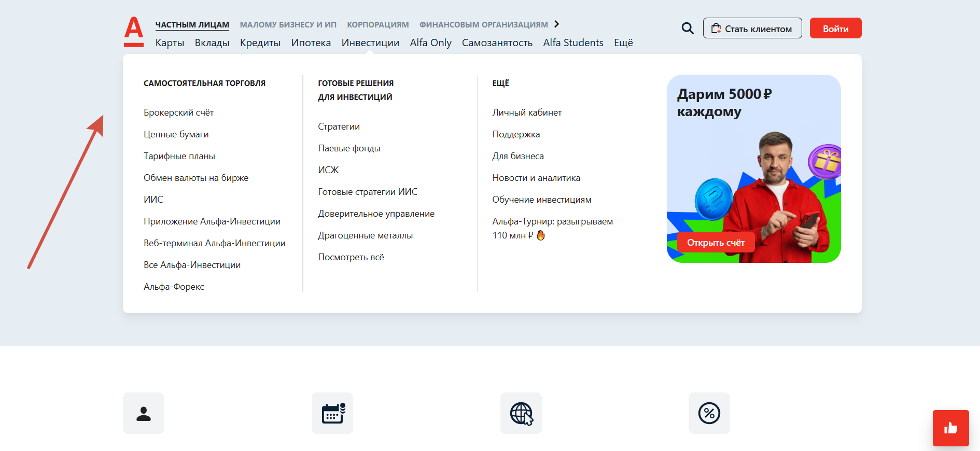Click the red Alfa-Bank logo
Viewport: 980px width, 451px height.
pos(134,32)
